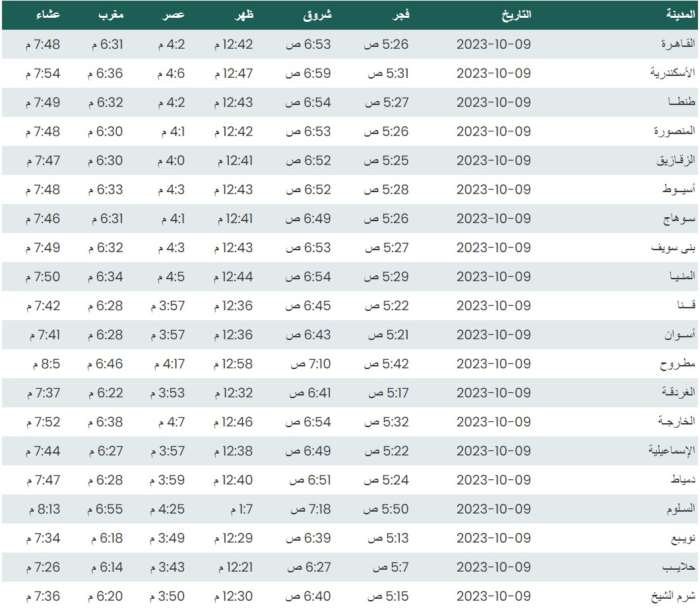Screen dimensions: 700x610
Task: Click the أسوان city name
Action: pos(680,335)
